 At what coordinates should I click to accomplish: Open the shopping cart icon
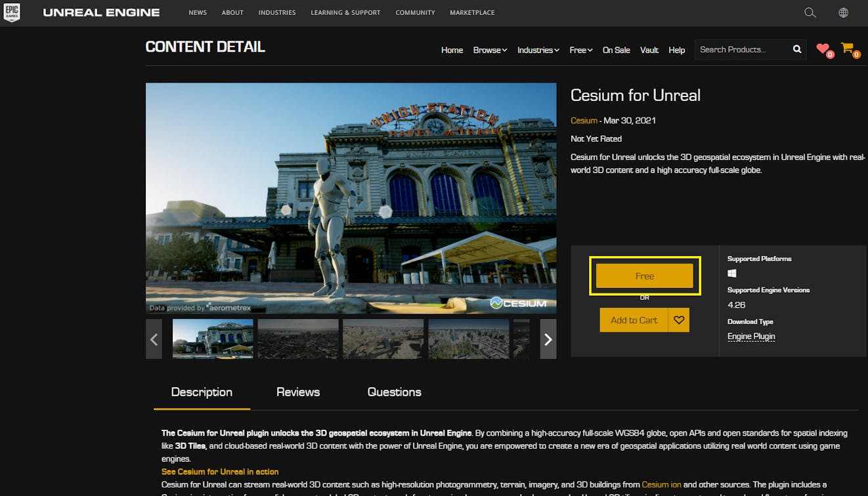[847, 48]
